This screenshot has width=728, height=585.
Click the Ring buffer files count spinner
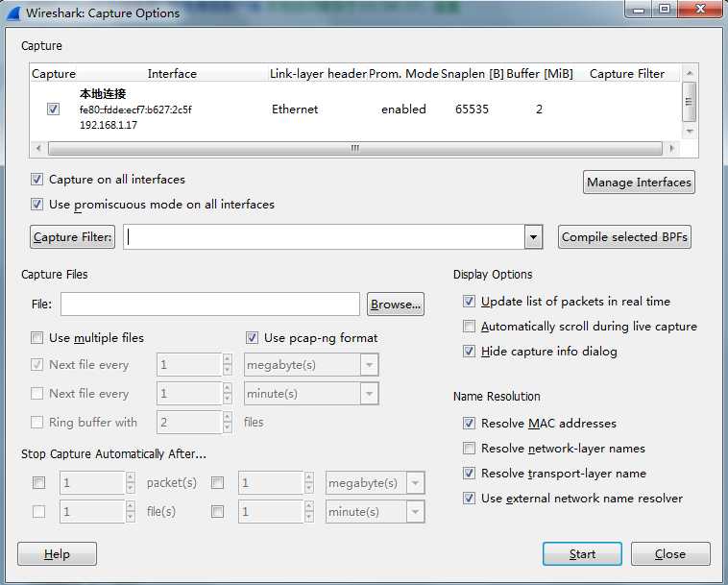(194, 423)
